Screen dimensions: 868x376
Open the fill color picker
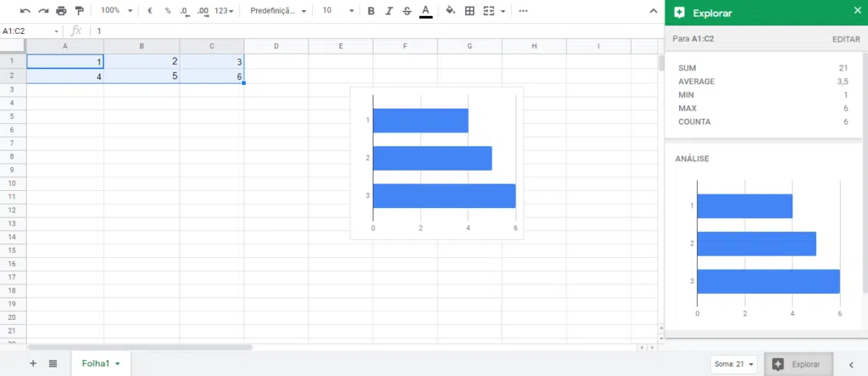[x=451, y=10]
